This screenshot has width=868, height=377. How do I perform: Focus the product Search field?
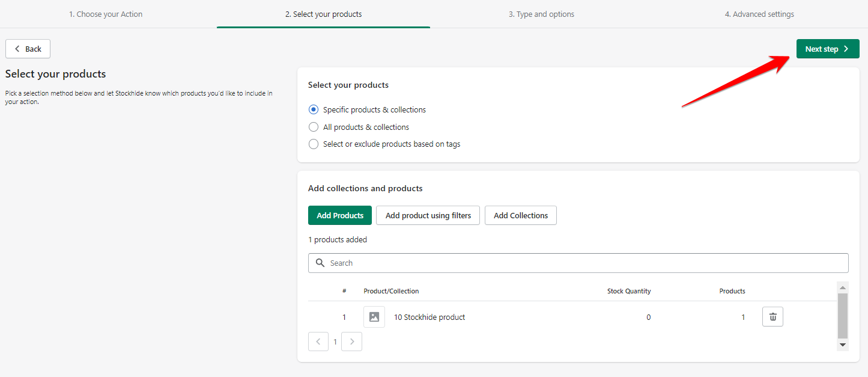pos(583,263)
